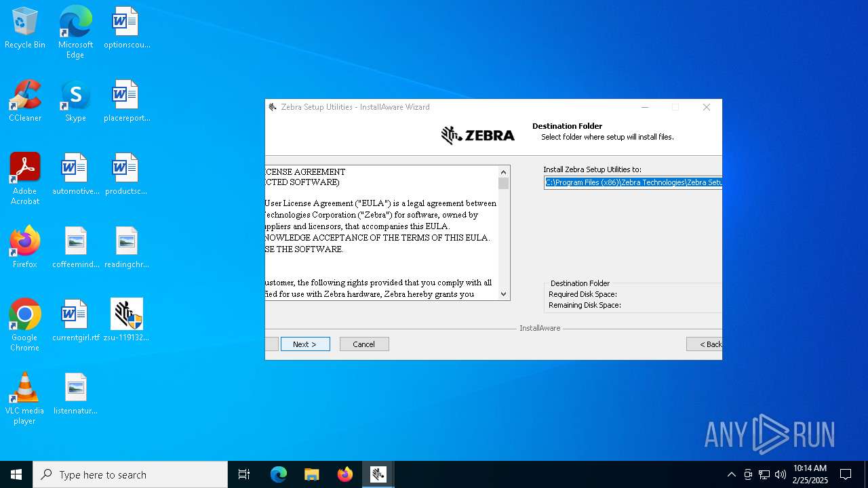868x488 pixels.
Task: Click the license agreement scrollbar thumb
Action: 503,183
